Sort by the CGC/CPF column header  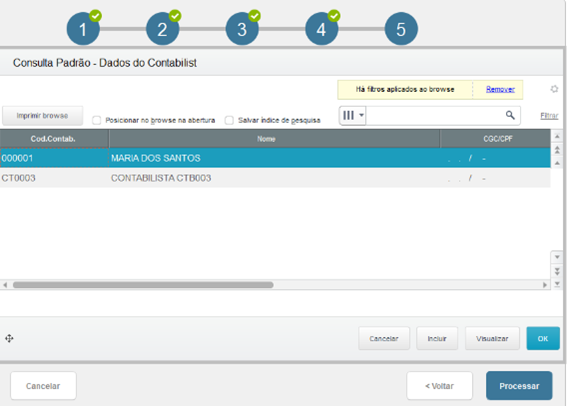point(495,139)
